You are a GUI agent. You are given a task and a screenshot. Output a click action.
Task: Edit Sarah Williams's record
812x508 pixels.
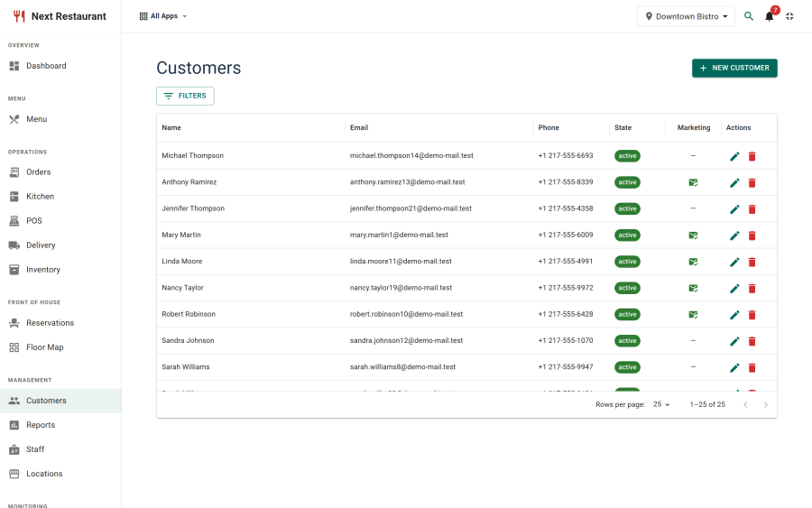(734, 367)
